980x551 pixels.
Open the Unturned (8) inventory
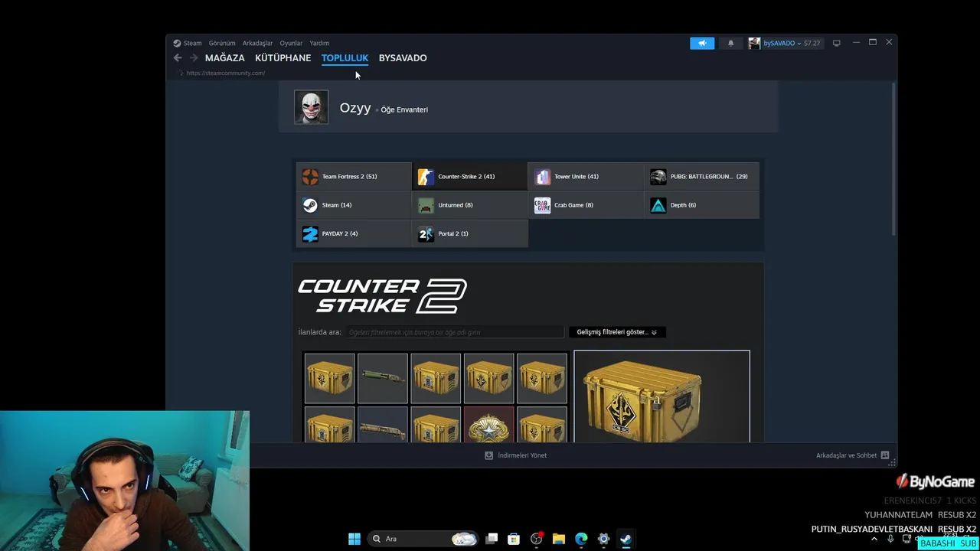(x=469, y=205)
